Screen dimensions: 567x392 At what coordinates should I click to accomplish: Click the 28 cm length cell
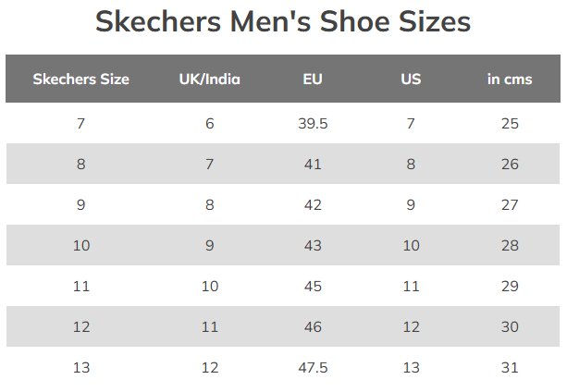[510, 246]
